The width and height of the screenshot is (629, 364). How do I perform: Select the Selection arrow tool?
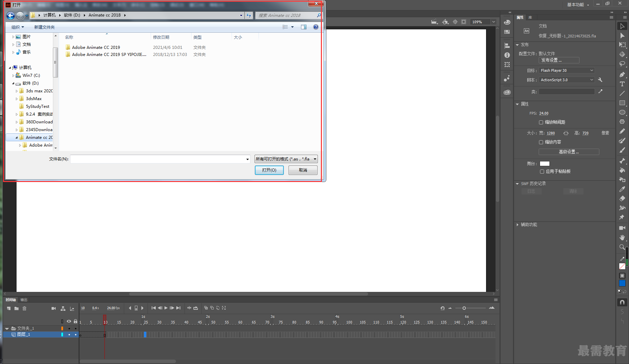[x=622, y=26]
